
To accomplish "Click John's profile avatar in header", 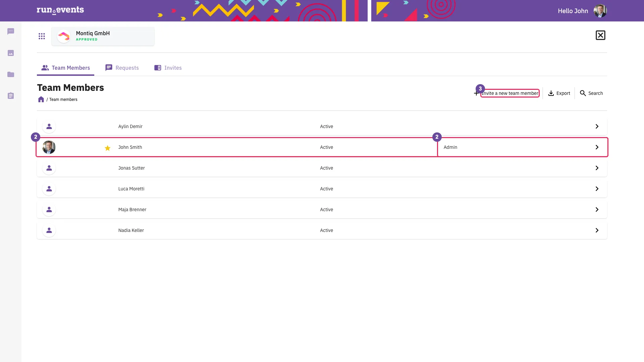I will click(600, 11).
